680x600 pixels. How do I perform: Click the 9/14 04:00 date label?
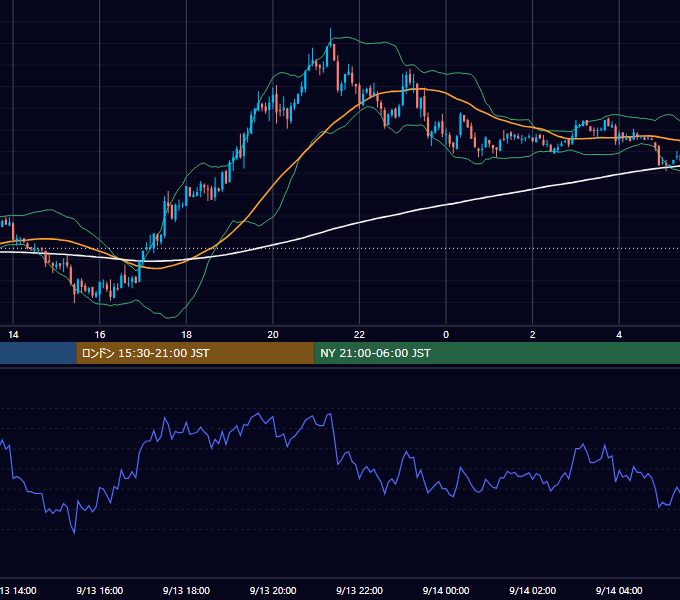point(619,590)
